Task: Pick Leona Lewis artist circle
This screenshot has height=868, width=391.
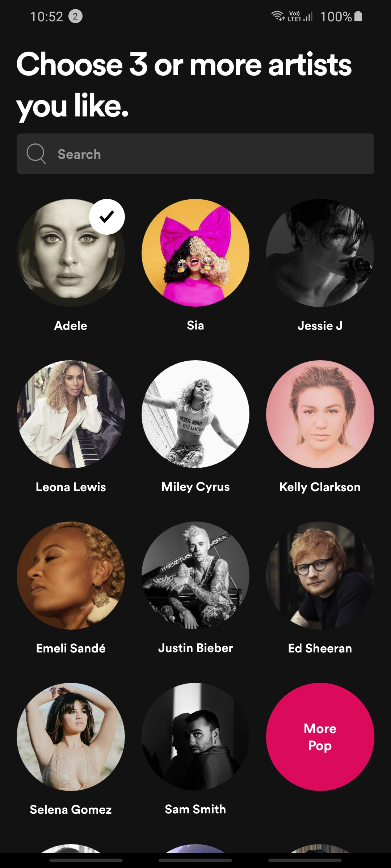Action: tap(71, 414)
